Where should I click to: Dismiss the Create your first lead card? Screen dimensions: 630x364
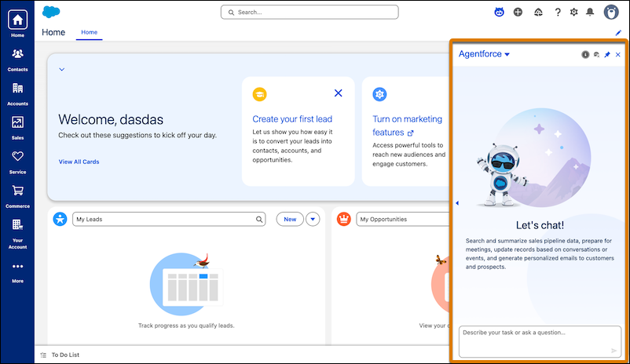(x=339, y=93)
